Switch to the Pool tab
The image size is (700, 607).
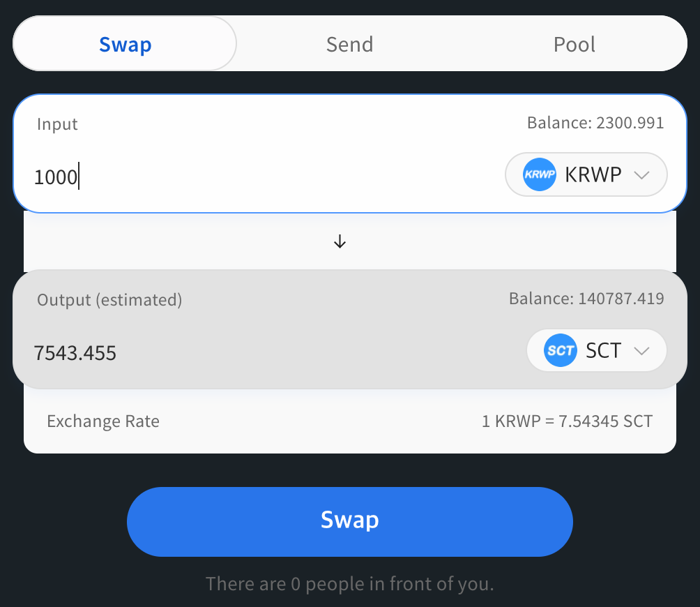pos(574,44)
